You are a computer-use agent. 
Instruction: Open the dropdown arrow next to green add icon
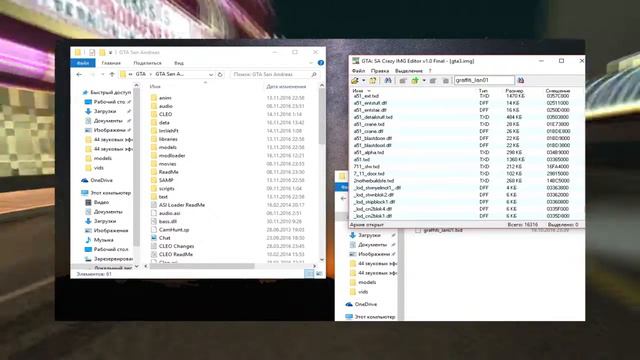[x=424, y=80]
